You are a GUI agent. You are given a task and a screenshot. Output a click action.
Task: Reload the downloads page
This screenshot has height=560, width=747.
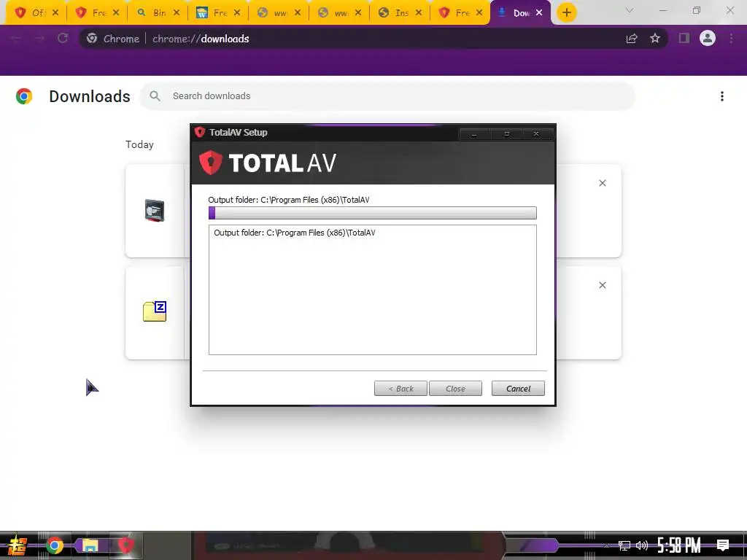[x=63, y=39]
